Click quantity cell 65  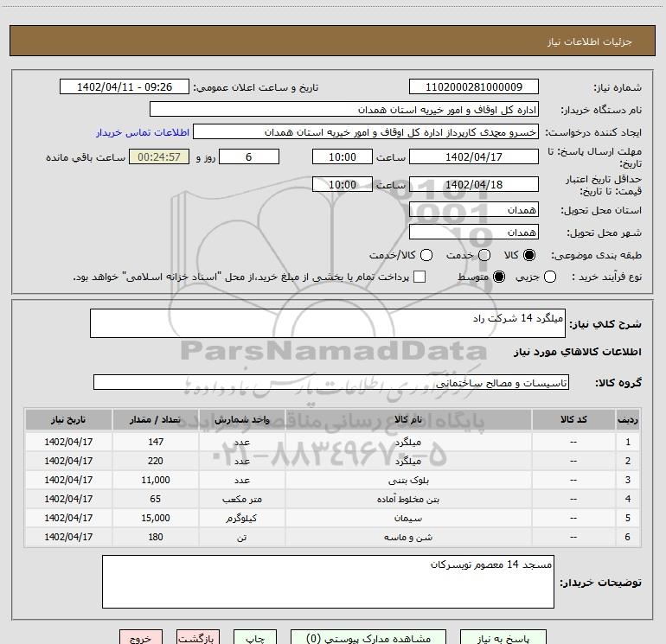pos(156,500)
